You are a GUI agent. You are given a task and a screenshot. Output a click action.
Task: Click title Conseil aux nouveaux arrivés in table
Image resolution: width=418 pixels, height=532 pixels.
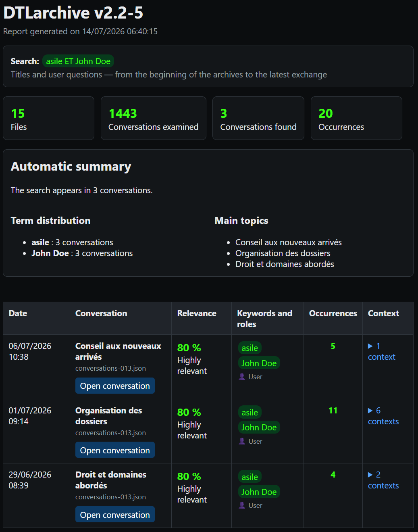[118, 351]
